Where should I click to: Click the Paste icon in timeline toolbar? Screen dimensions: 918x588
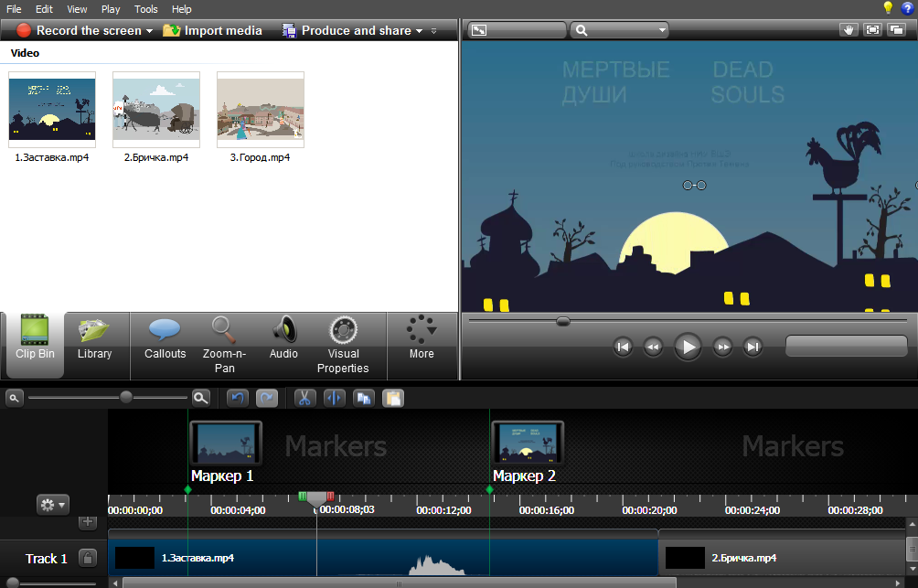pos(393,398)
